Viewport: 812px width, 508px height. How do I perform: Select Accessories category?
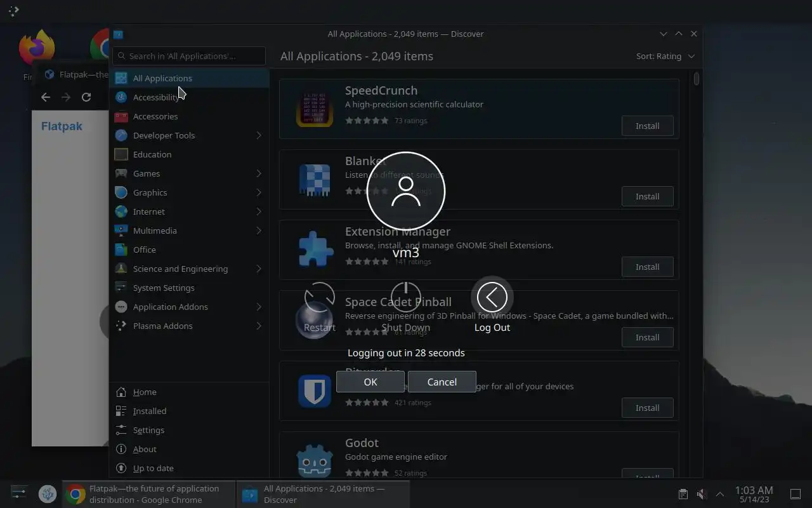(x=189, y=116)
